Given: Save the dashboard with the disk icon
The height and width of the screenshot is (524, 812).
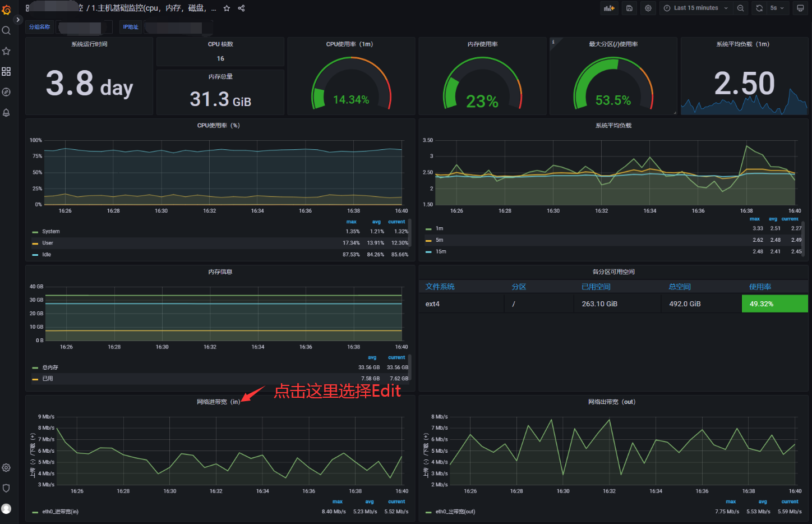Looking at the screenshot, I should click(x=629, y=8).
